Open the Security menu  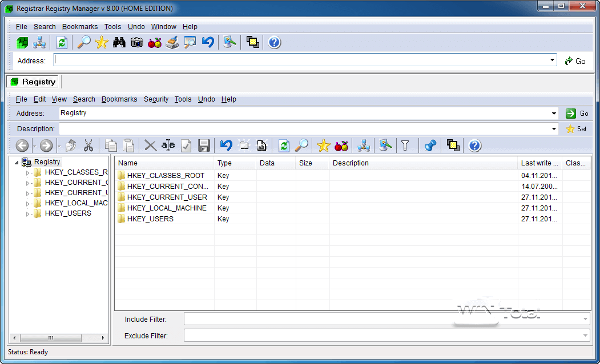pyautogui.click(x=156, y=99)
